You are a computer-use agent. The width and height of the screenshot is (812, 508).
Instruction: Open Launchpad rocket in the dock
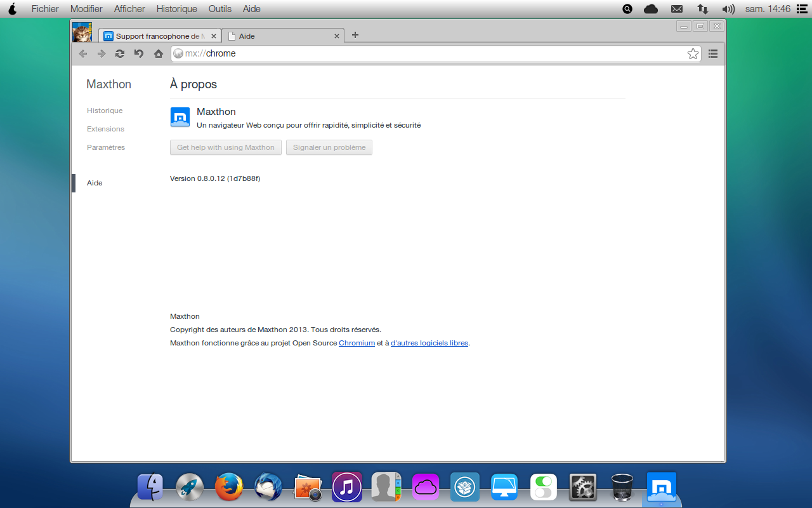pyautogui.click(x=190, y=487)
